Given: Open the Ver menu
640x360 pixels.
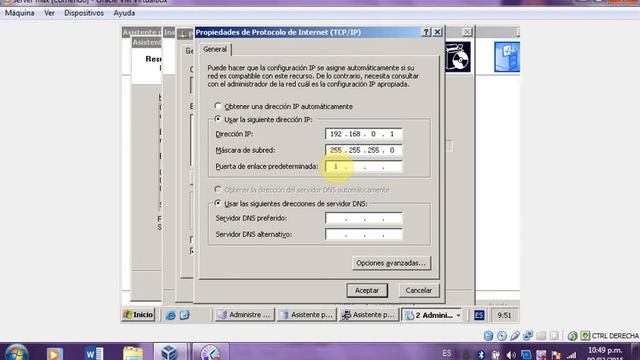Looking at the screenshot, I should [x=49, y=13].
